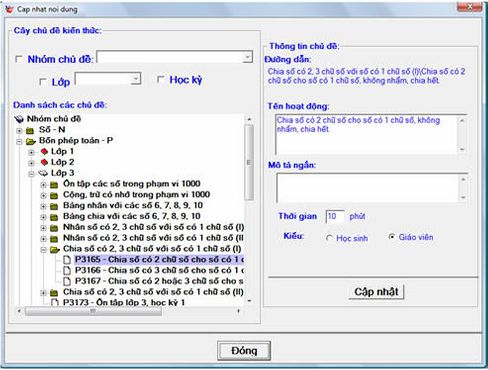The image size is (488, 370).
Task: Select Cộng, trừ có nhớ trong phạm vi 1000 row
Action: coord(136,195)
